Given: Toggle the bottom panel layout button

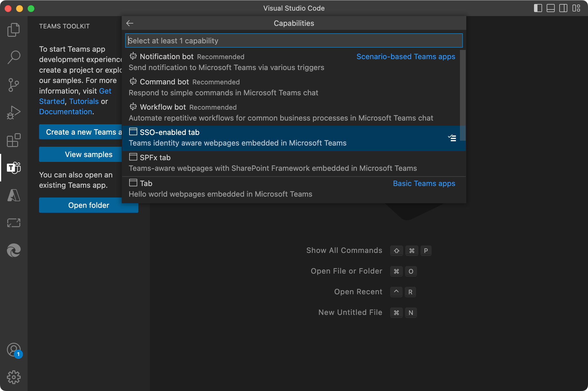Looking at the screenshot, I should point(550,8).
